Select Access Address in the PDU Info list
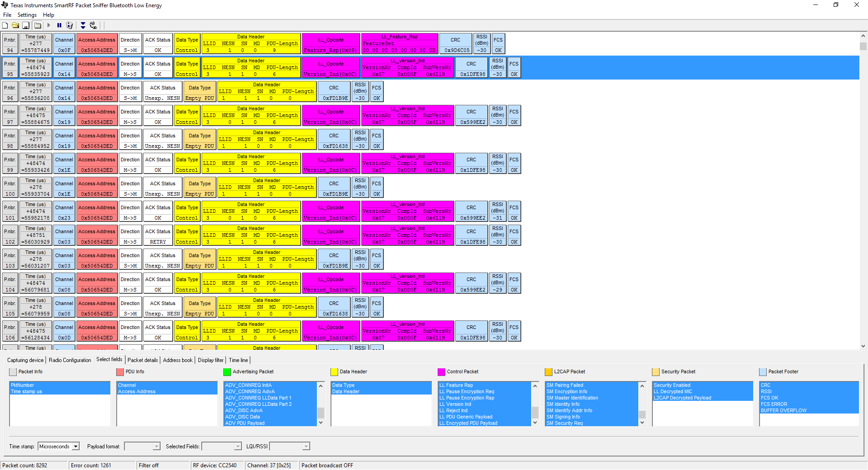The width and height of the screenshot is (868, 470). pos(167,392)
